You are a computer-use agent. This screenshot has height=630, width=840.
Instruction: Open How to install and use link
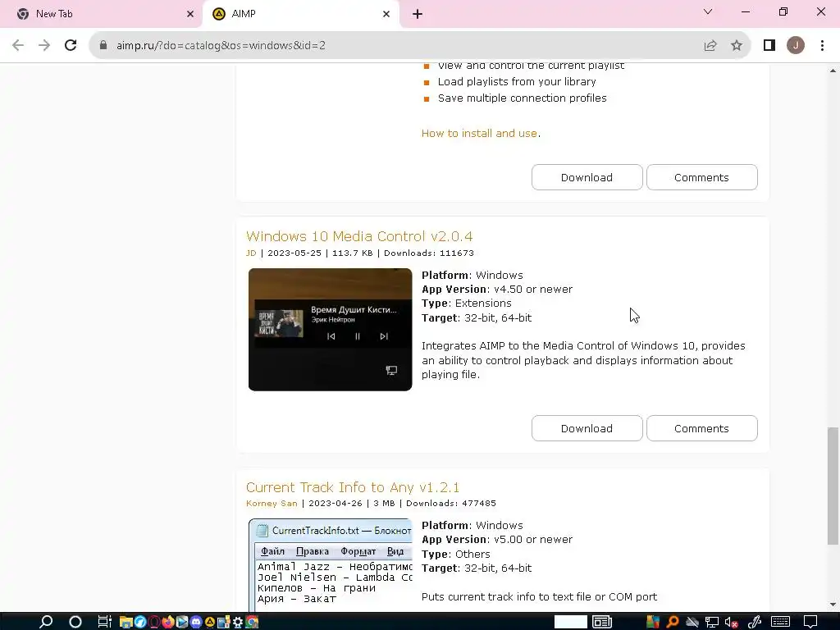point(479,134)
